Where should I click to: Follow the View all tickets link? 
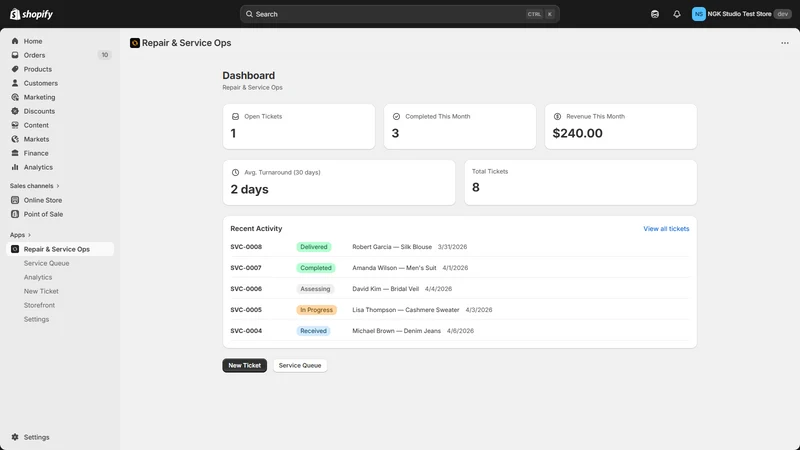point(666,229)
